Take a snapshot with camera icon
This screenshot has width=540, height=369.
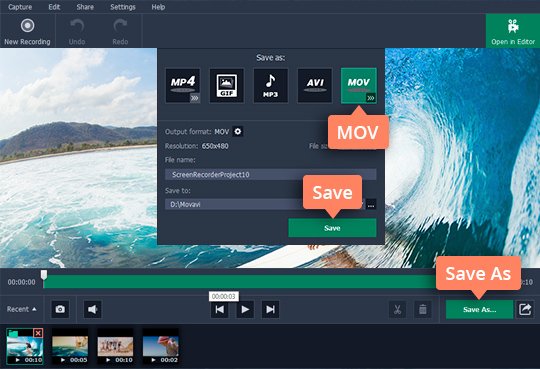[60, 309]
